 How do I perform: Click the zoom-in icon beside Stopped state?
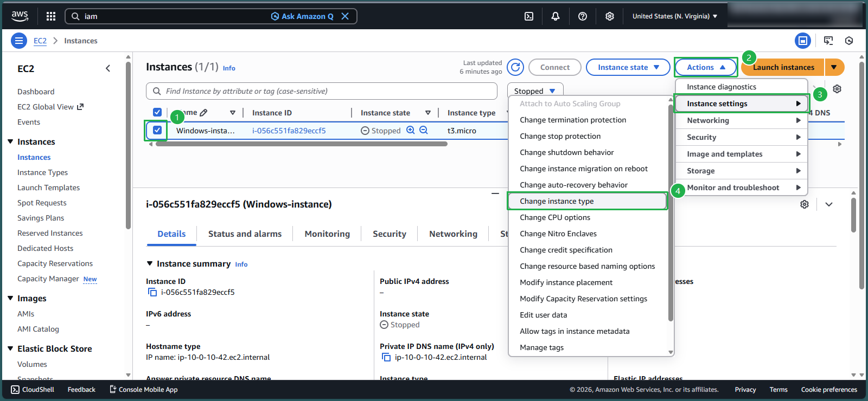(x=411, y=130)
